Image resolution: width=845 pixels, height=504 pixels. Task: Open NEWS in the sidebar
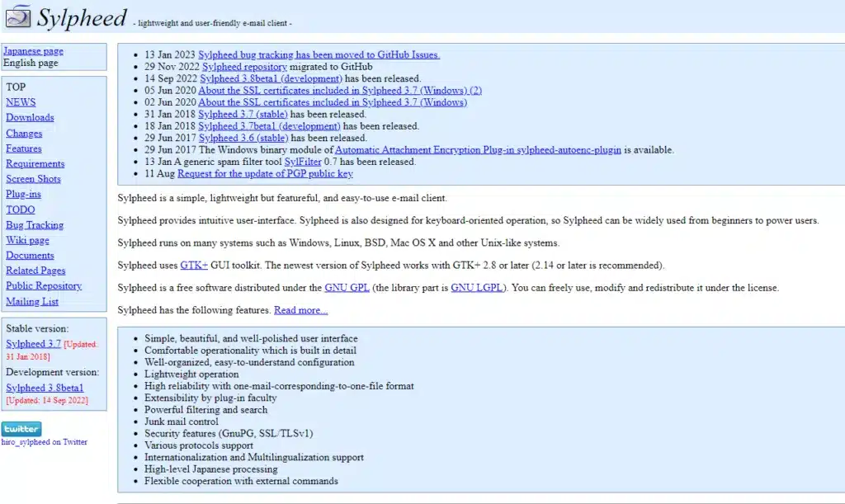pos(21,101)
